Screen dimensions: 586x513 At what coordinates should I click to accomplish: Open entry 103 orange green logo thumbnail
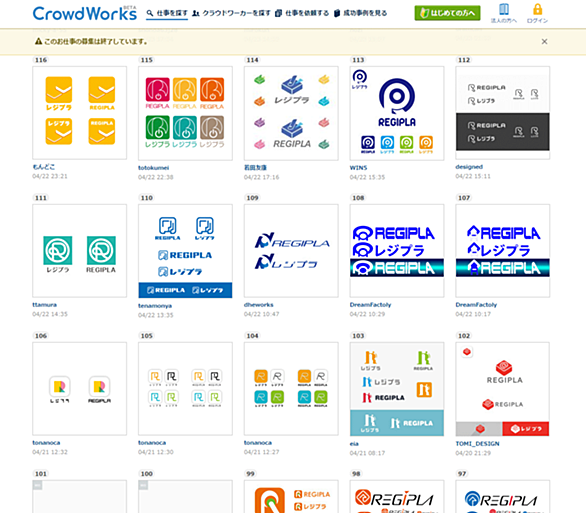point(397,389)
